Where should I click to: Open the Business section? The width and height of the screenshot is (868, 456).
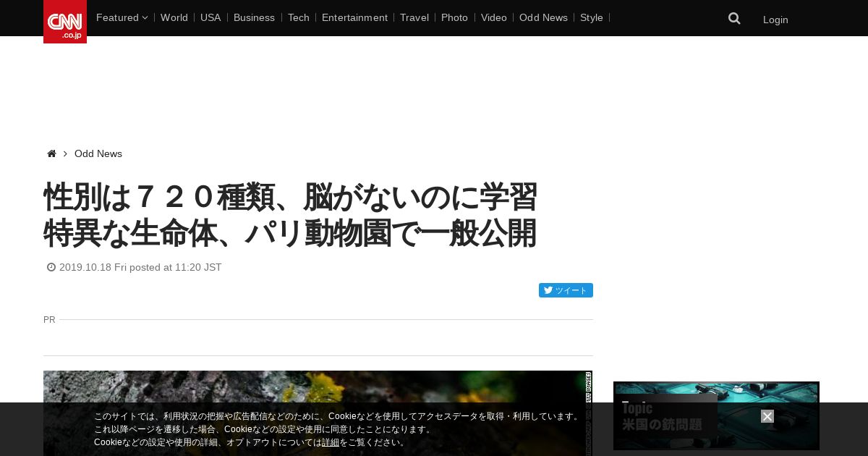[x=254, y=17]
